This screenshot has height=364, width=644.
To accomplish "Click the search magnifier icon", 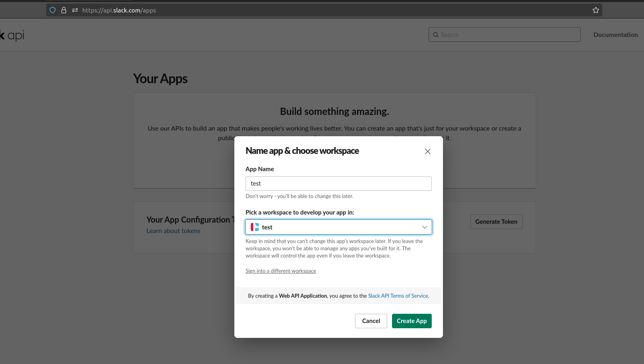I will click(x=436, y=35).
